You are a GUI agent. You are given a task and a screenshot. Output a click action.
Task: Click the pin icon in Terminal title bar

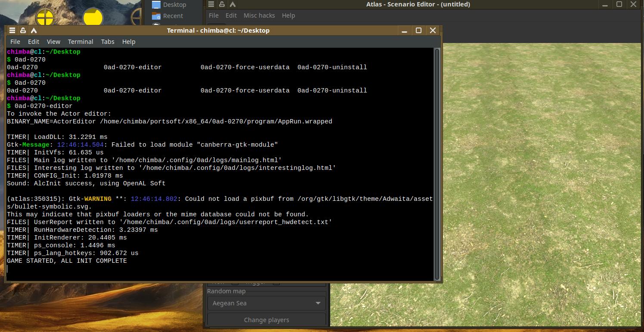pos(23,31)
